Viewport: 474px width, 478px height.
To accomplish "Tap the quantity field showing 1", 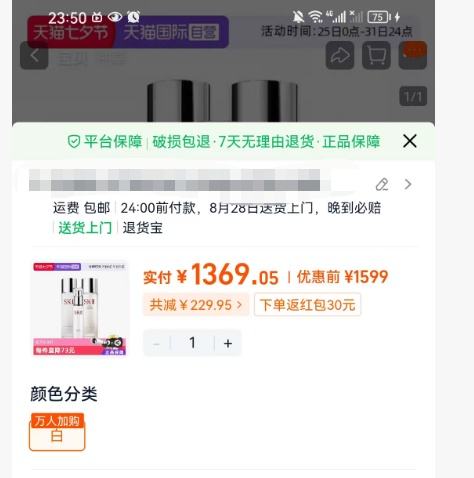I will [192, 343].
